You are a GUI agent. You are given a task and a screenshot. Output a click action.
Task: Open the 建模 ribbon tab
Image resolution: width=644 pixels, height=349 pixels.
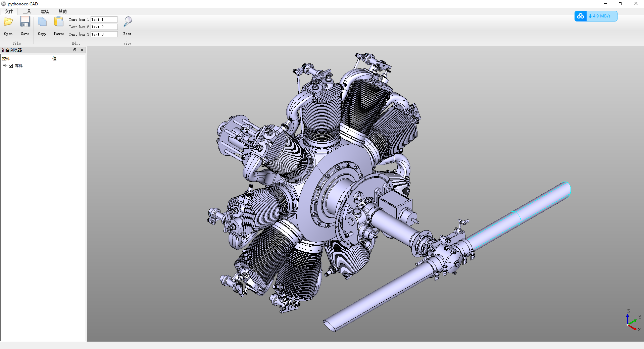(x=44, y=11)
